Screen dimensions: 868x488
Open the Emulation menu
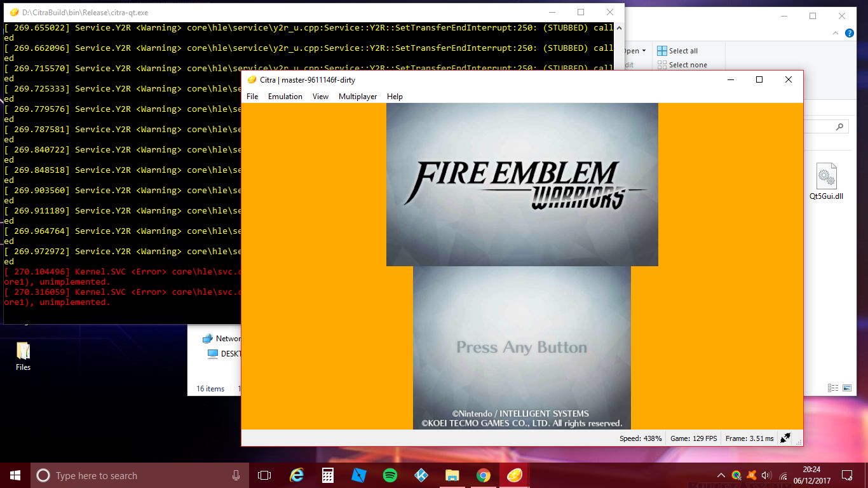[x=285, y=97]
